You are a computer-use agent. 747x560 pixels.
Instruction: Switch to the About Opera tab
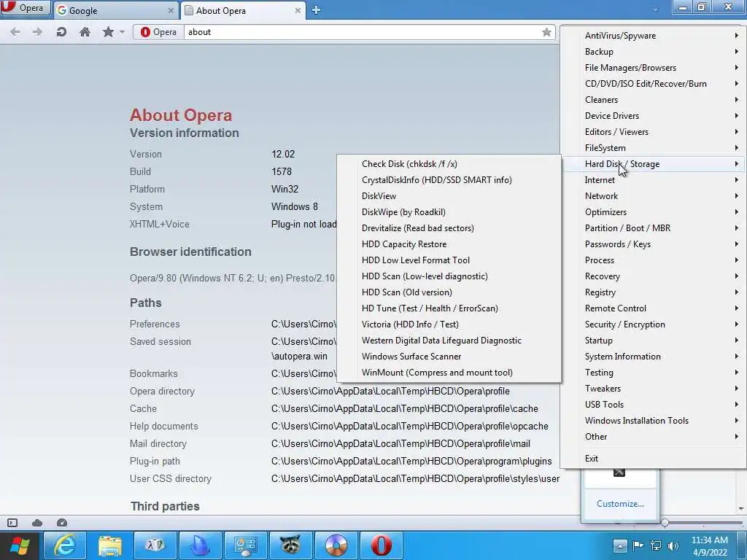(243, 10)
